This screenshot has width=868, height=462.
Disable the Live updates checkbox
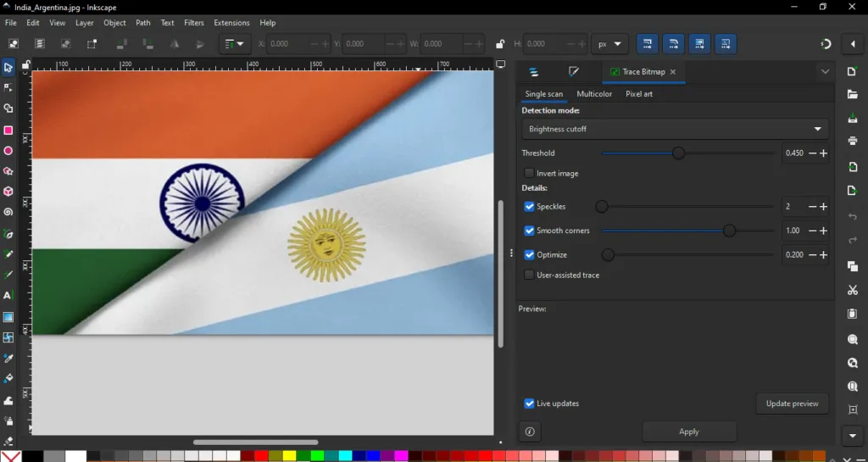tap(529, 404)
